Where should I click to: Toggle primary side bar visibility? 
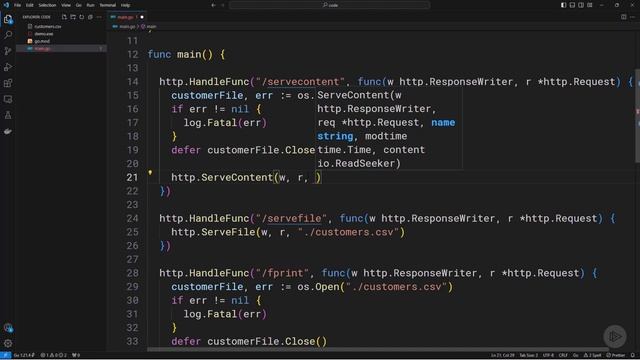pyautogui.click(x=563, y=5)
